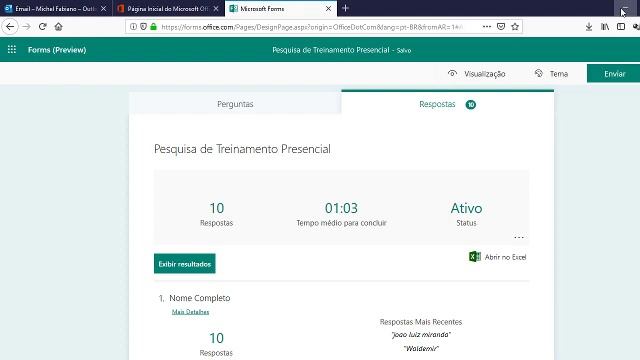Open the Mais Detalhes link under Nome Completo
The width and height of the screenshot is (640, 360).
pyautogui.click(x=190, y=312)
